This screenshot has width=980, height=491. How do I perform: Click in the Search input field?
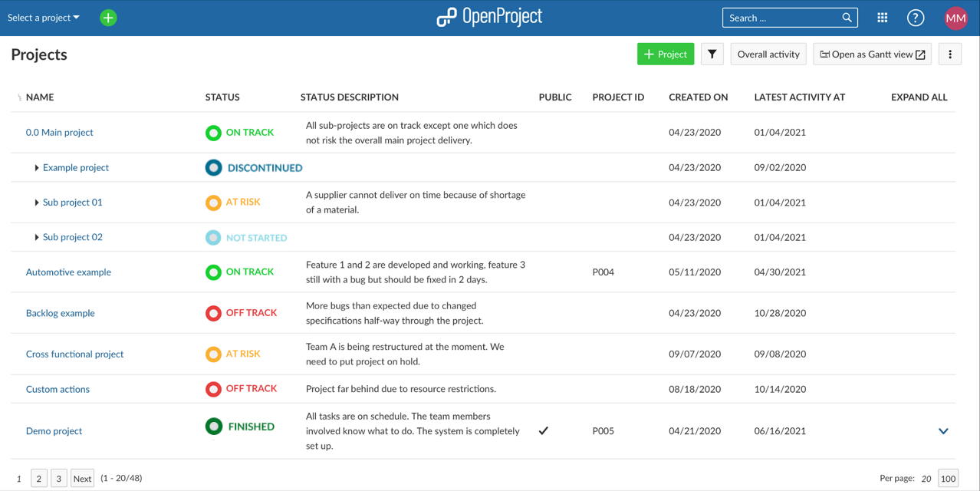pos(781,18)
